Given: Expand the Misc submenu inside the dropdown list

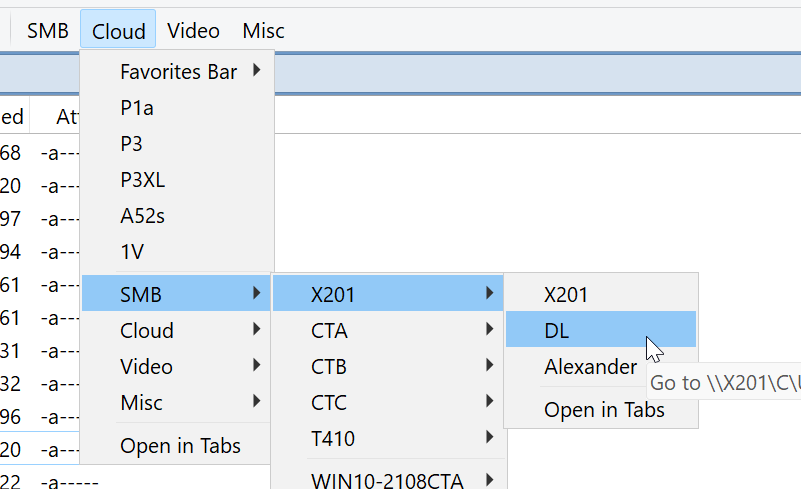Looking at the screenshot, I should [x=142, y=403].
